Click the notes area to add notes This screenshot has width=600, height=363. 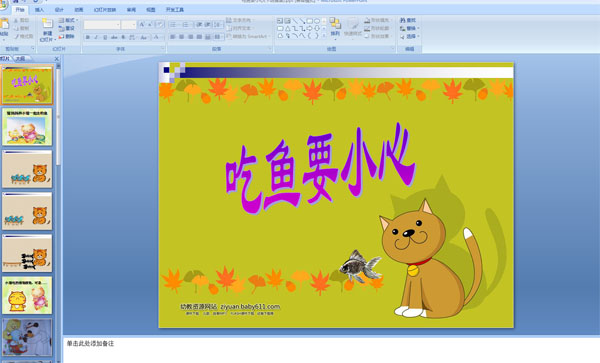[x=331, y=350]
